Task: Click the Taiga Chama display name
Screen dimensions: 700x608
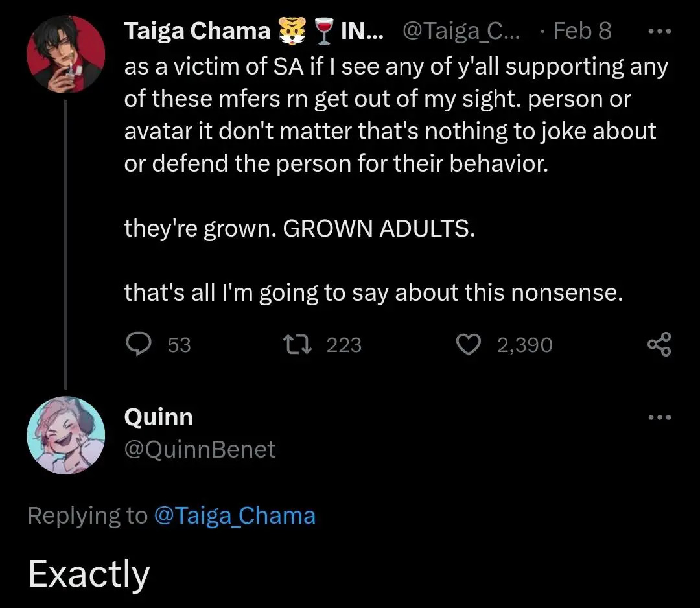Action: [x=197, y=31]
